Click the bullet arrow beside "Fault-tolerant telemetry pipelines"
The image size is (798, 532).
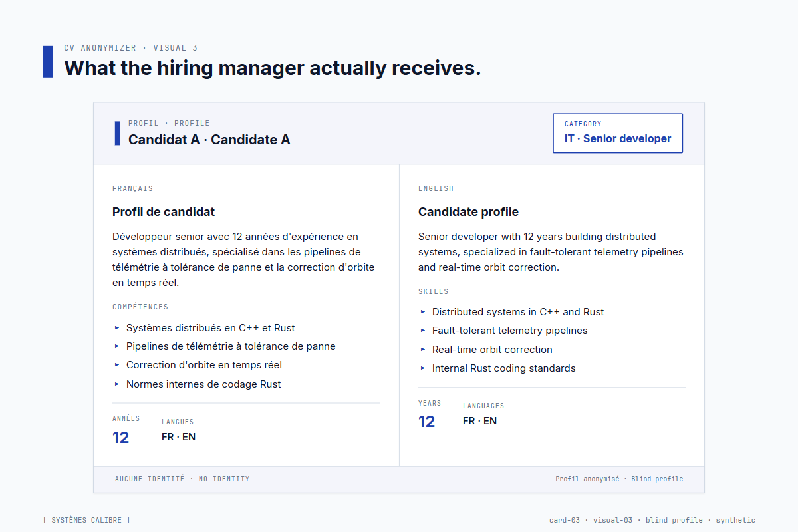click(x=423, y=330)
